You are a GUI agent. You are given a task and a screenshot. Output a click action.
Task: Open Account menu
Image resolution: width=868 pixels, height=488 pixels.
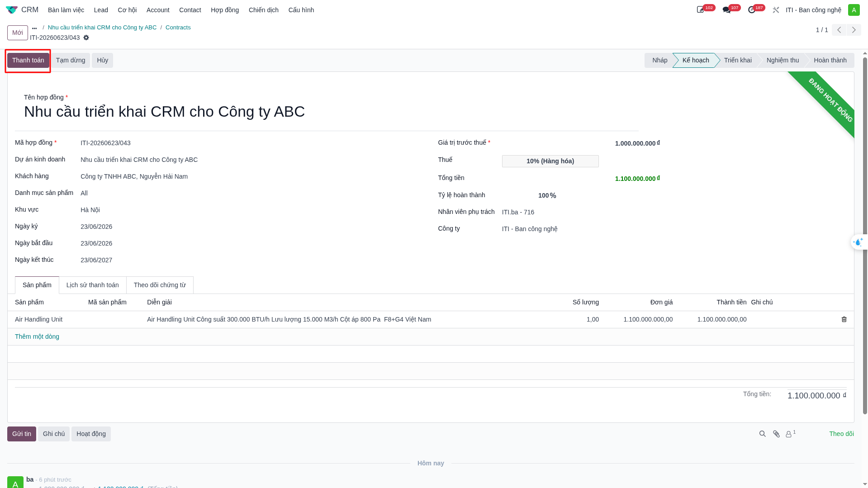(158, 10)
